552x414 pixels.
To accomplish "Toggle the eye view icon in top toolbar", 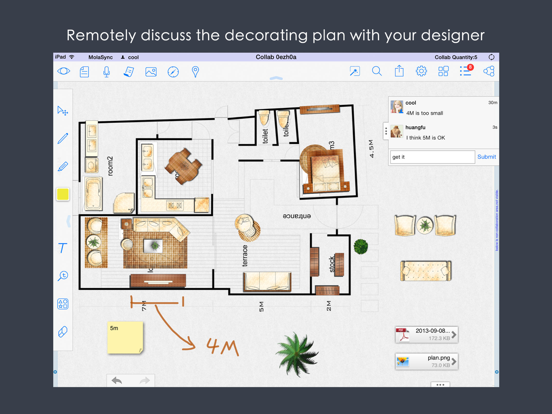I will 63,71.
